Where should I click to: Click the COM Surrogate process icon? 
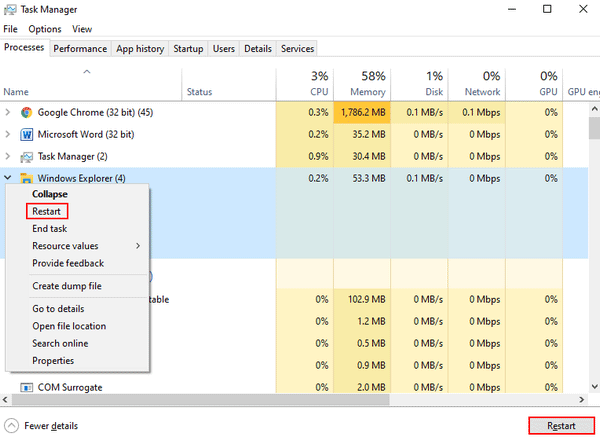click(26, 387)
